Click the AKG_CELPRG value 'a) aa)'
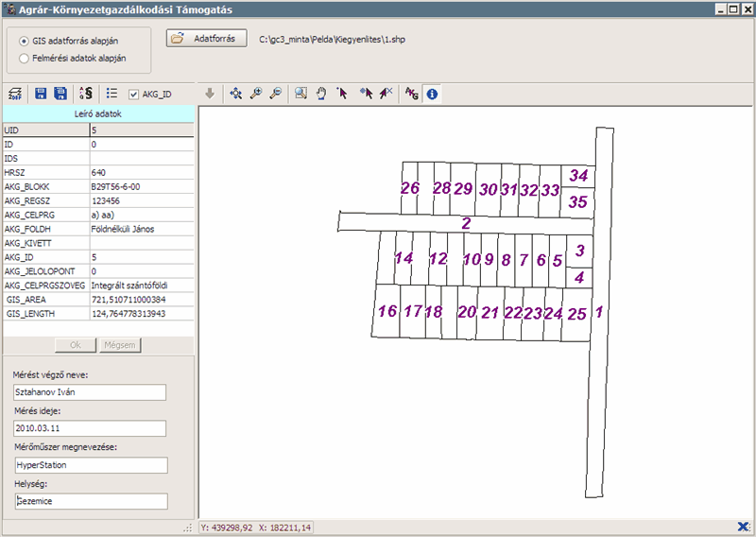This screenshot has height=537, width=756. click(x=142, y=216)
